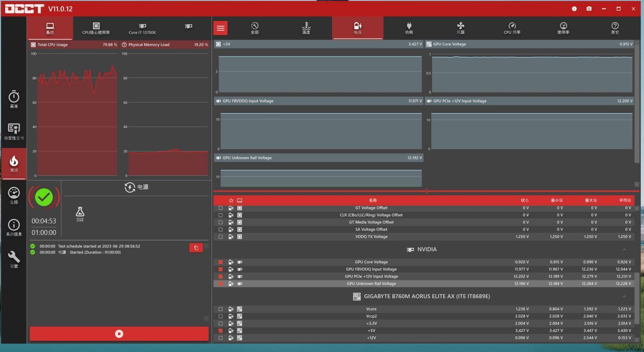644x352 pixels.
Task: Sort by the 平均值 average column header
Action: click(625, 201)
